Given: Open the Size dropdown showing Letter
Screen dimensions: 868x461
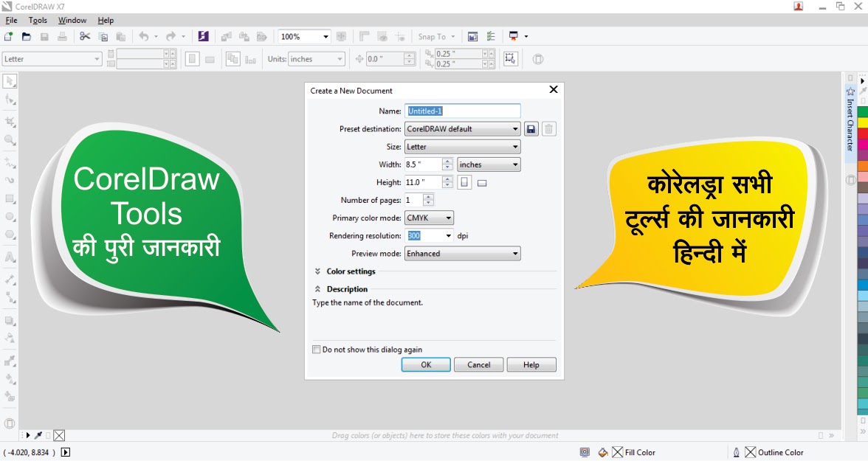Looking at the screenshot, I should point(462,147).
